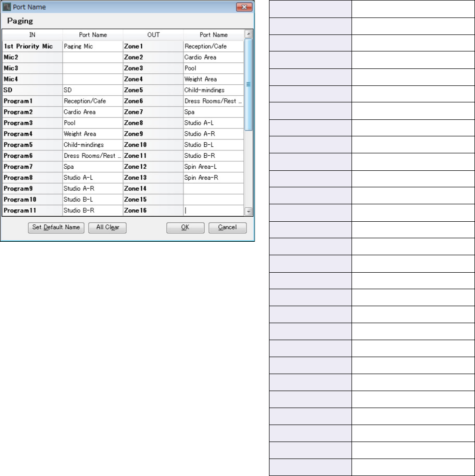Select Program8 port name Studio A-L
This screenshot has width=475, height=476.
pos(92,177)
